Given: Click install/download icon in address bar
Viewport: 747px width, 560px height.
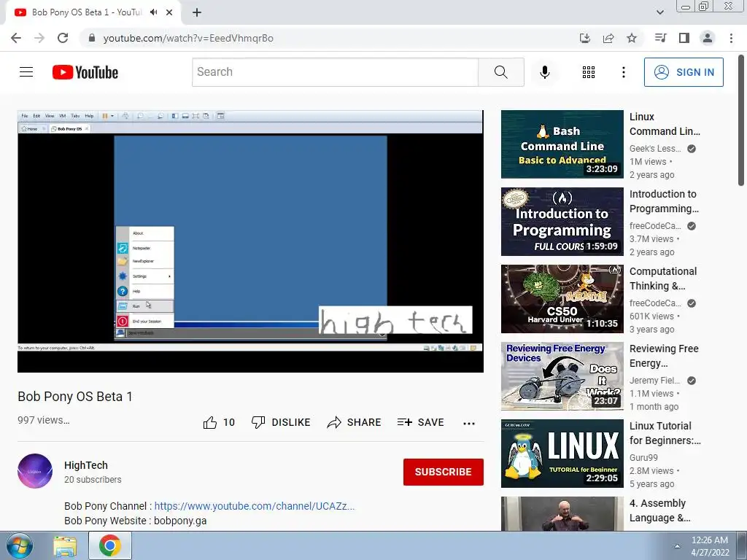Looking at the screenshot, I should tap(584, 38).
